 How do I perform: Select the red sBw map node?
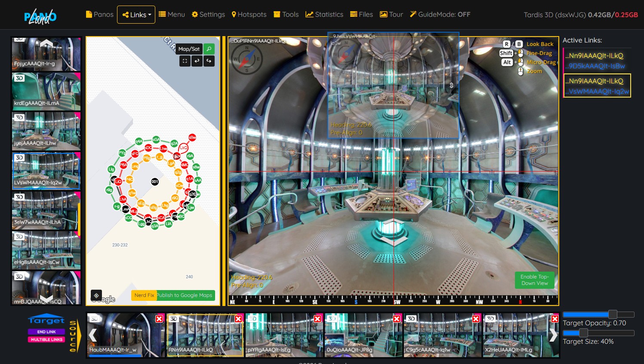(x=192, y=137)
